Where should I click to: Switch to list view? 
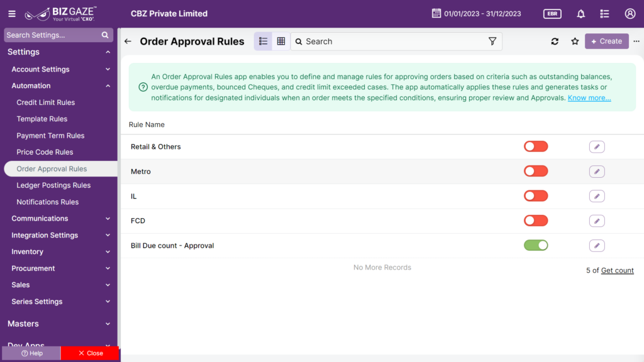pyautogui.click(x=263, y=41)
